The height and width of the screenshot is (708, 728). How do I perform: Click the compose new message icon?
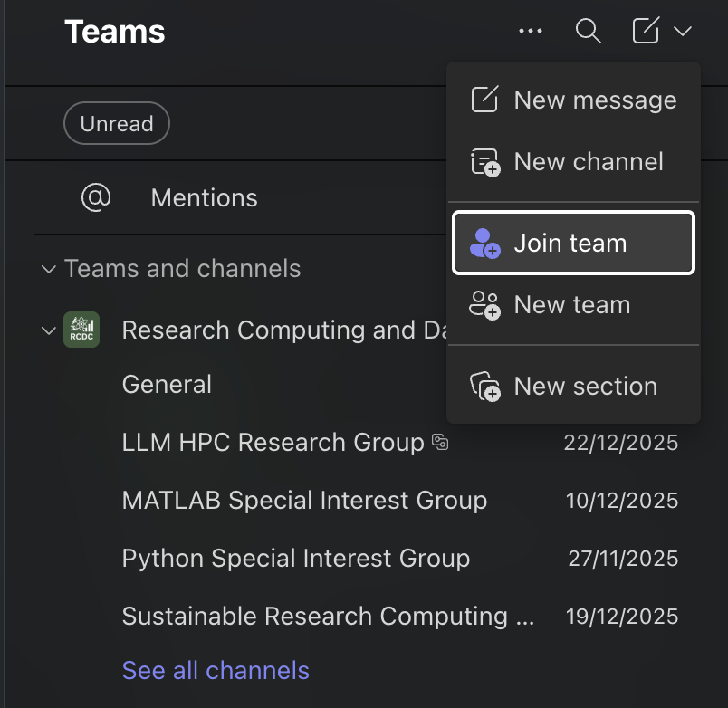point(645,32)
